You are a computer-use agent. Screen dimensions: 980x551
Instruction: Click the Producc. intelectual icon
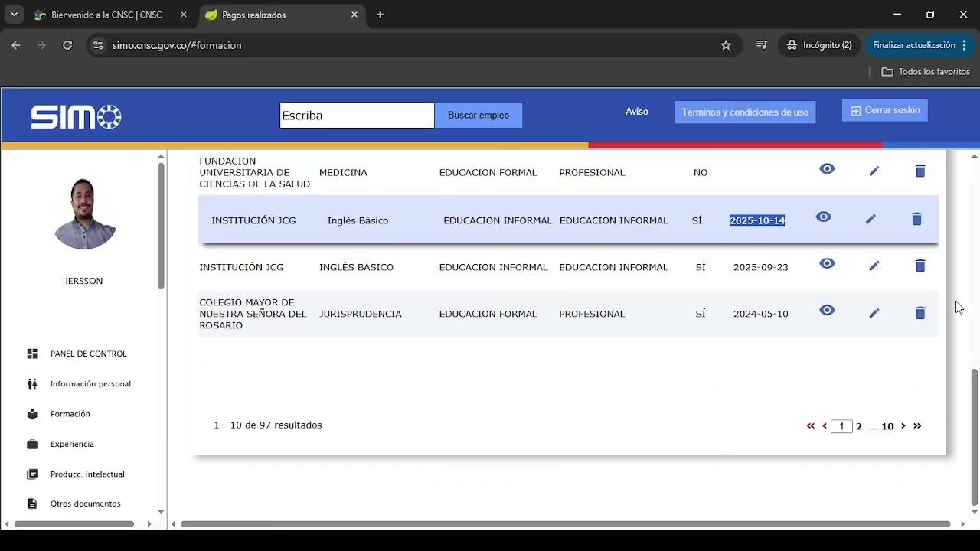tap(32, 474)
